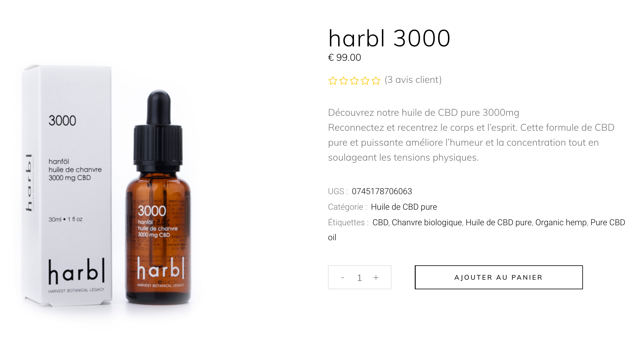The height and width of the screenshot is (350, 644).
Task: Increase quantity with the plus button
Action: 376,278
